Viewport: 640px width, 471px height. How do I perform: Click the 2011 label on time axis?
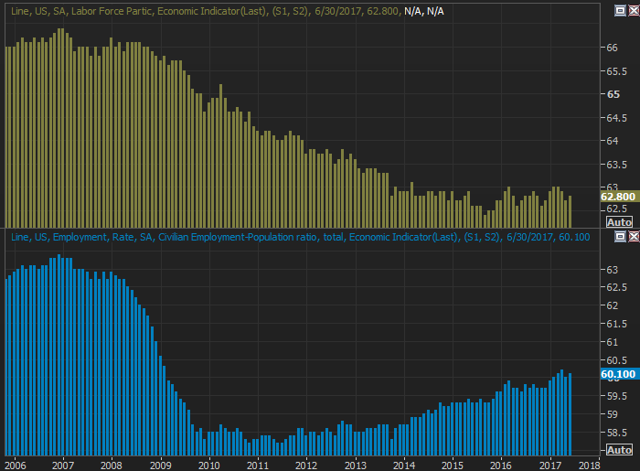(x=258, y=465)
